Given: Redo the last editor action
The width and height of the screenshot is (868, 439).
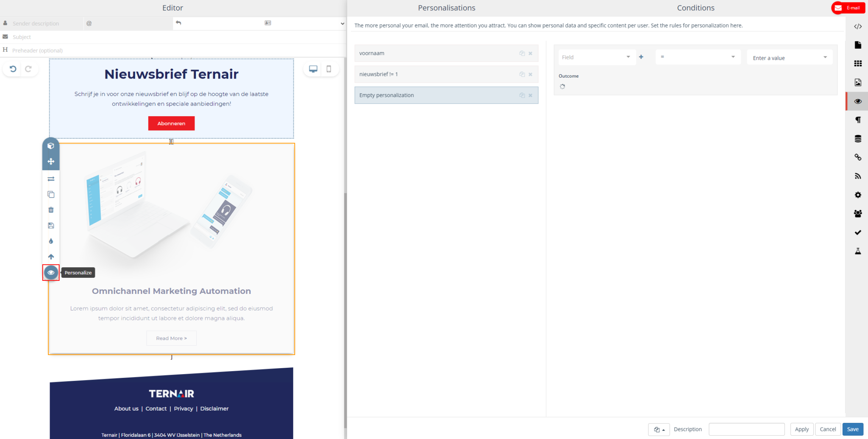Looking at the screenshot, I should click(x=28, y=69).
